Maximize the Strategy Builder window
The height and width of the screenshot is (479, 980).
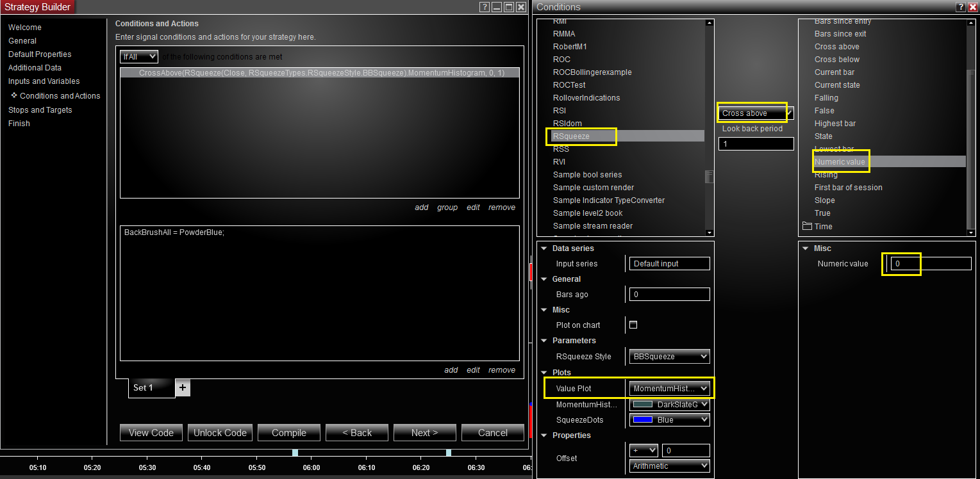[509, 7]
